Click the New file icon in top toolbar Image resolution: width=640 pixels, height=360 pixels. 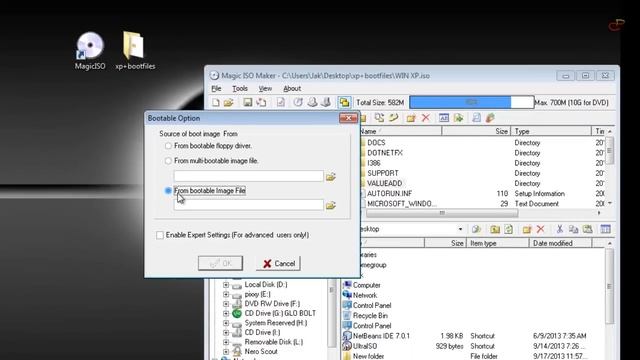(x=216, y=102)
